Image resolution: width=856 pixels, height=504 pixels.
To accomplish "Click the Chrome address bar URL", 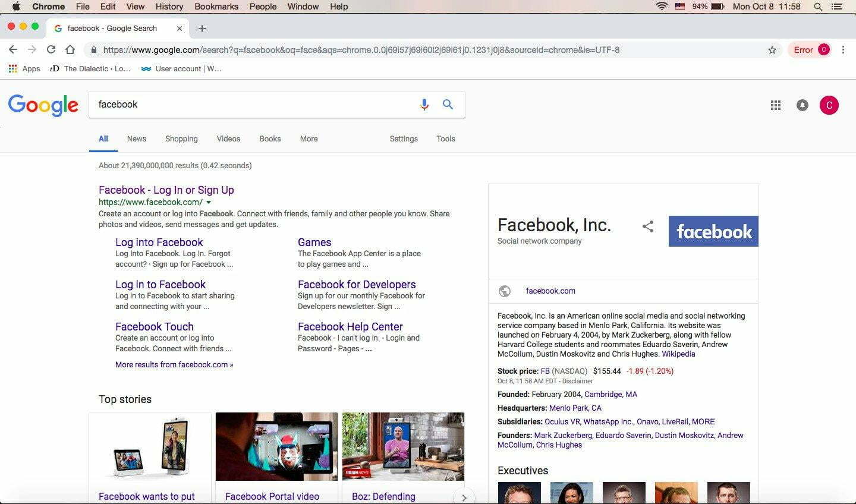I will [361, 50].
